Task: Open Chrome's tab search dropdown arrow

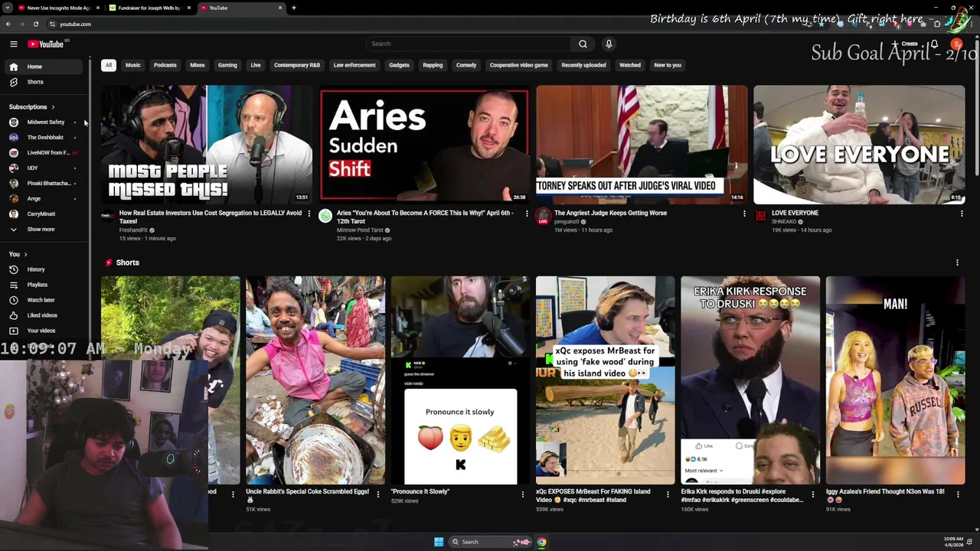Action: coord(8,8)
